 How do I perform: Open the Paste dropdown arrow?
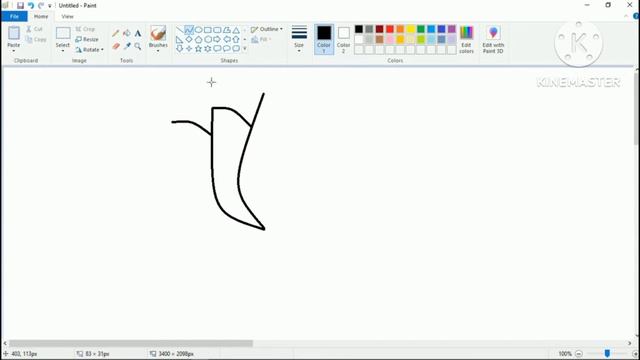coord(13,51)
